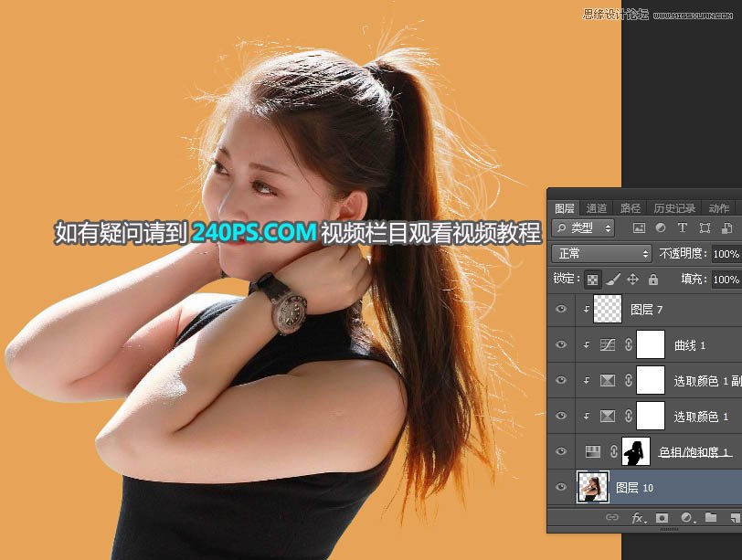Click the clipping arrow on 图层 7

tap(587, 310)
